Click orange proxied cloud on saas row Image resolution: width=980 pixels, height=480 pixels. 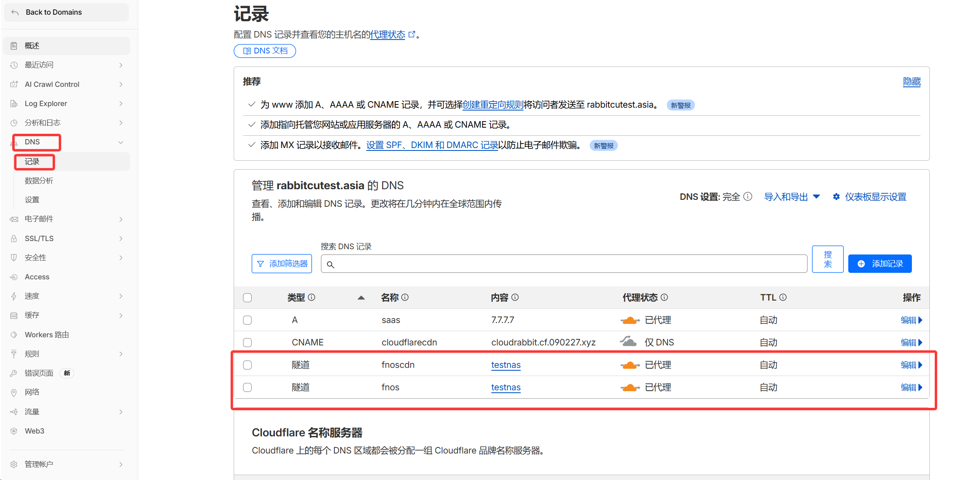[x=630, y=320]
